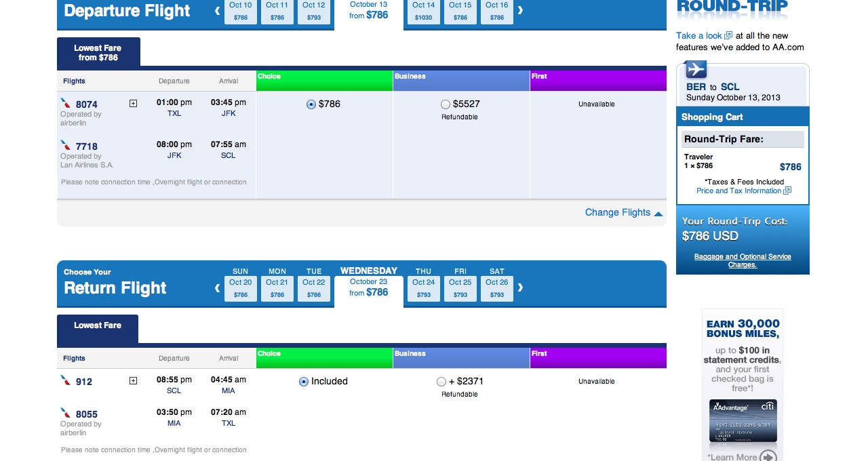The image size is (868, 461).
Task: Open the Take a look link
Action: pos(699,35)
